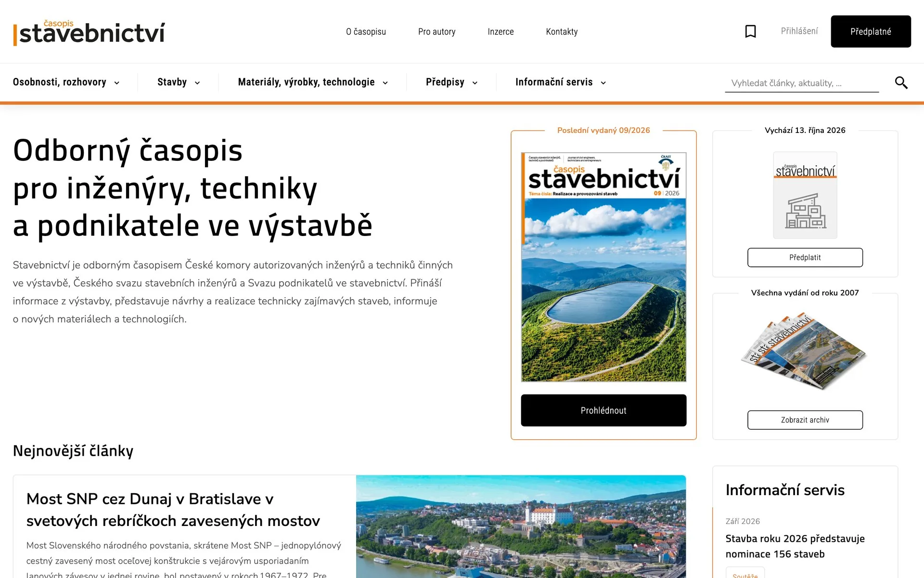
Task: Click the Září 2026 date text
Action: tap(743, 521)
